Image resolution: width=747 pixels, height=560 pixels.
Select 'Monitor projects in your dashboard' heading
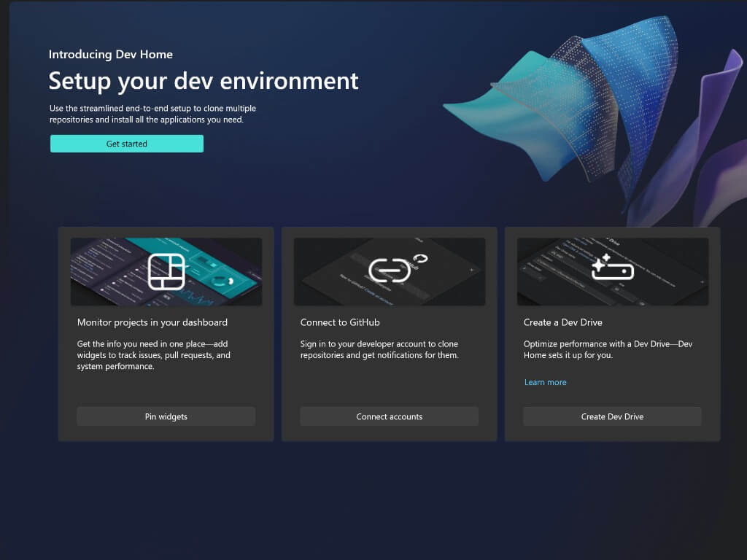[x=152, y=322]
